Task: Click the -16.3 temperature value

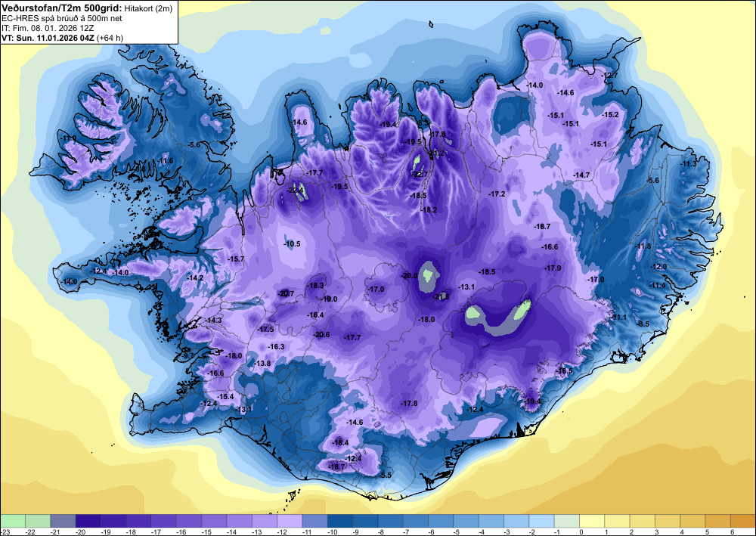Action: pos(276,346)
